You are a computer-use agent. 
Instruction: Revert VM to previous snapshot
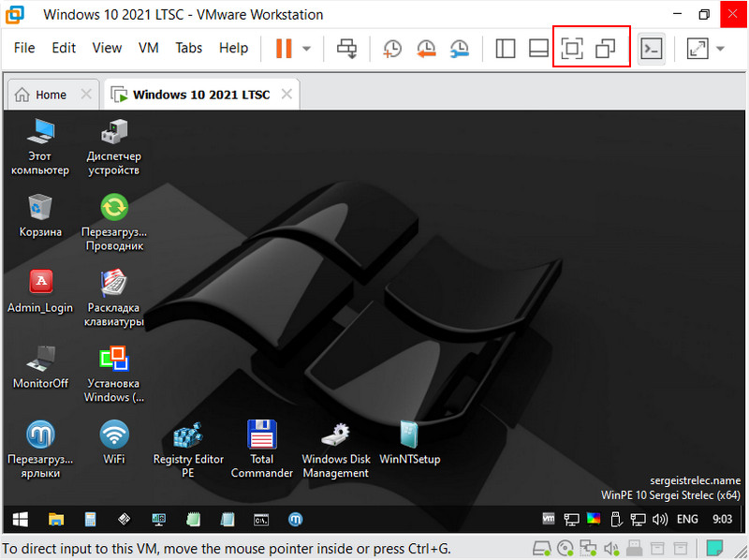[x=426, y=49]
